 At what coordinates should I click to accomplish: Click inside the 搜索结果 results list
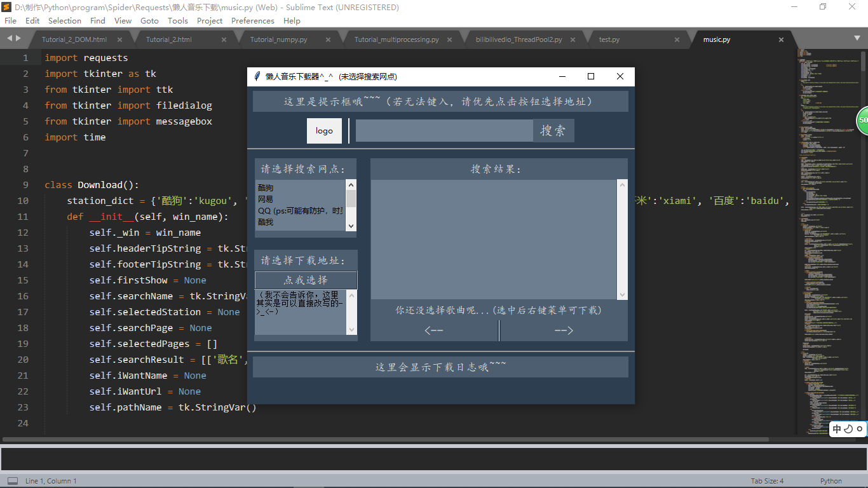pyautogui.click(x=494, y=240)
